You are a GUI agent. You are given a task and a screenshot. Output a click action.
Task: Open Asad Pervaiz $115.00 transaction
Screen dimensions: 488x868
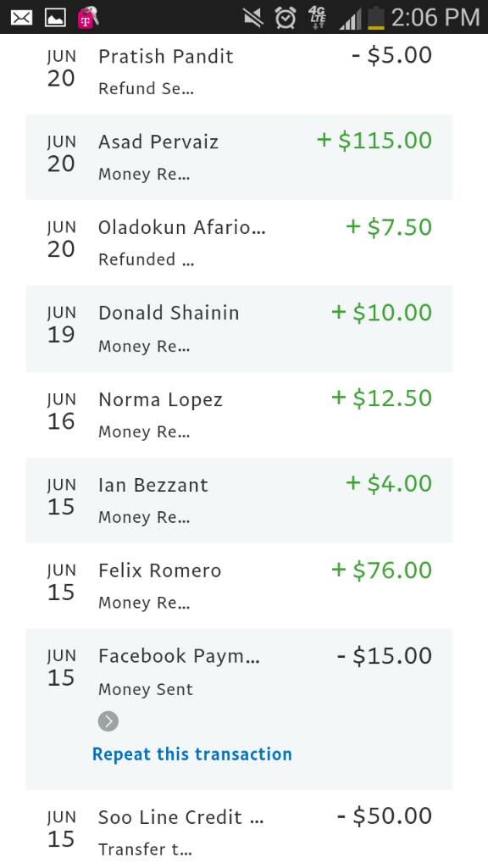tap(239, 157)
